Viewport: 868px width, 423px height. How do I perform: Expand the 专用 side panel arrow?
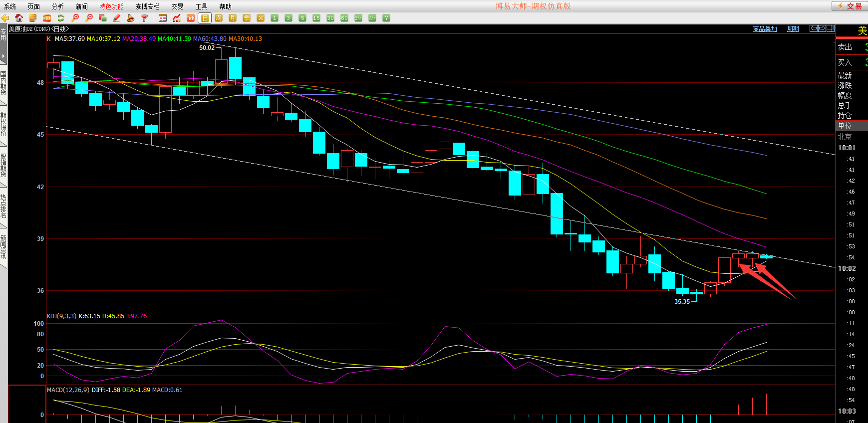tap(3, 56)
